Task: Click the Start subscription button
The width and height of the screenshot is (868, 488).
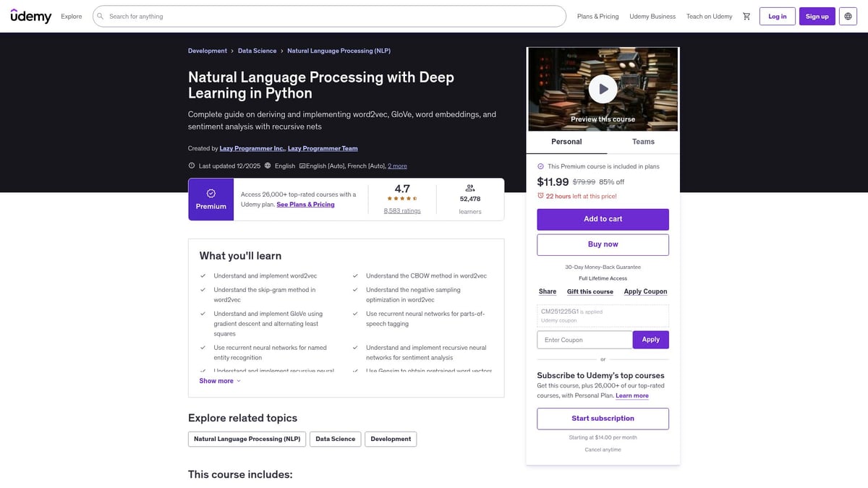Action: pos(603,419)
